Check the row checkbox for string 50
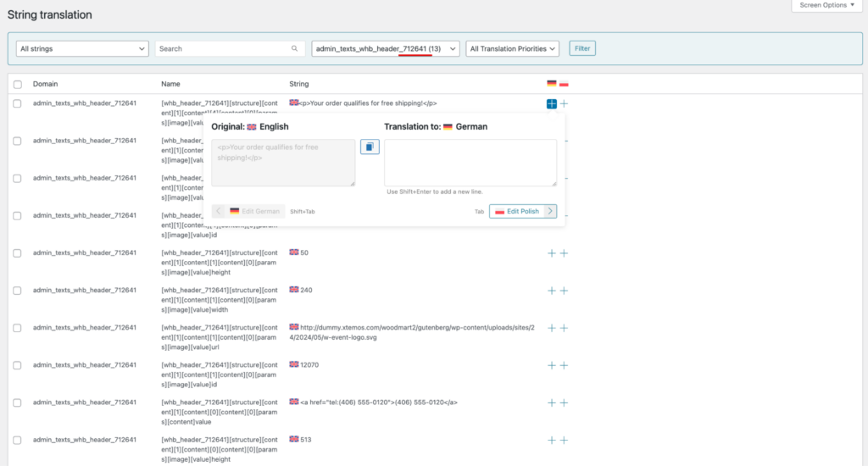This screenshot has height=466, width=868. pos(18,253)
